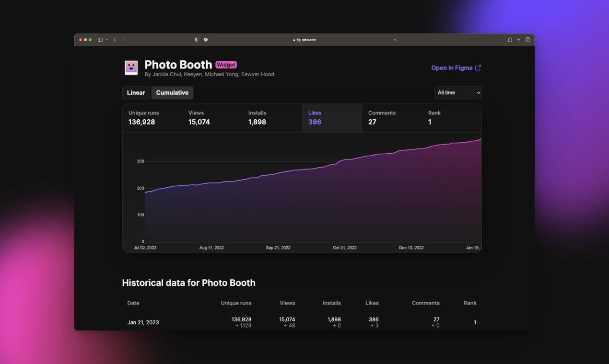Click the Sep 21, 2022 axis label

[278, 248]
